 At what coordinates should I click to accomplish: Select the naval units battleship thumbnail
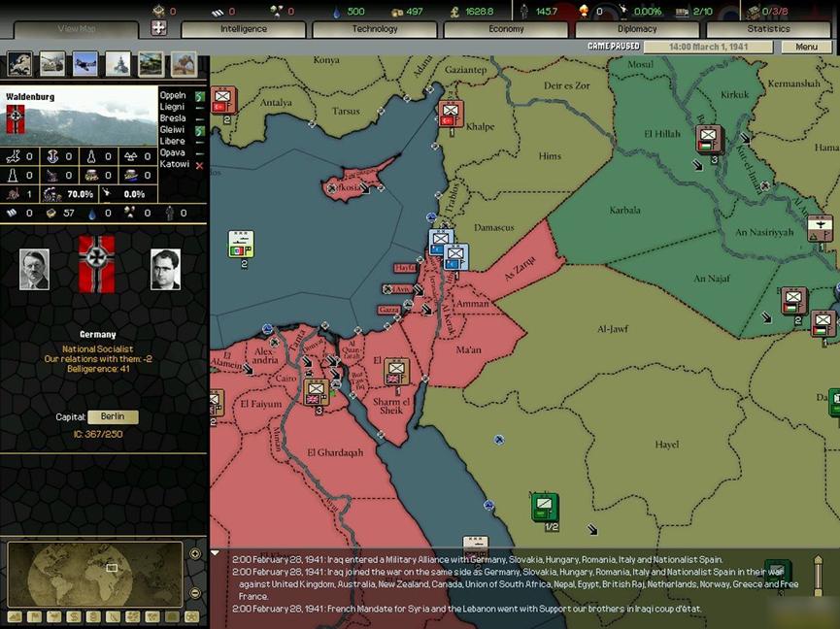pyautogui.click(x=118, y=64)
